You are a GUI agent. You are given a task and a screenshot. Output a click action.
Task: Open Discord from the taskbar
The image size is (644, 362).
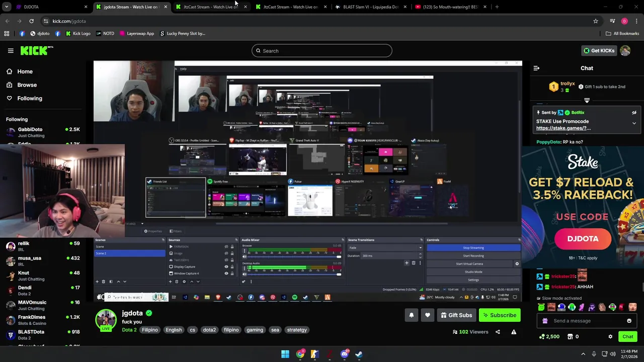344,354
